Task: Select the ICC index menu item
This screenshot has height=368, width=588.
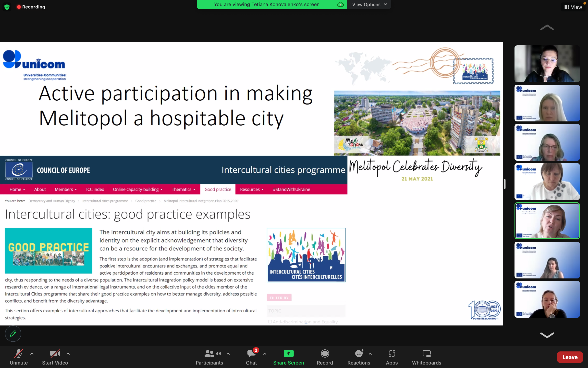Action: (x=95, y=189)
